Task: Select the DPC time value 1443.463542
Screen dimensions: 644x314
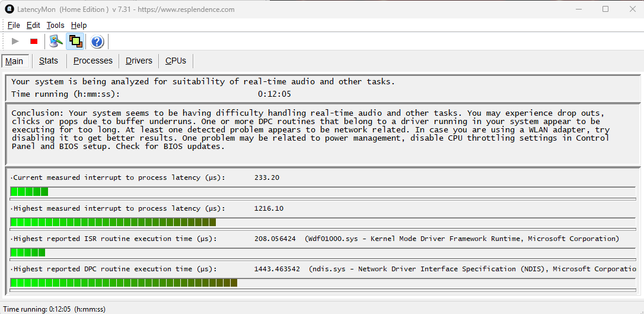Action: coord(277,269)
